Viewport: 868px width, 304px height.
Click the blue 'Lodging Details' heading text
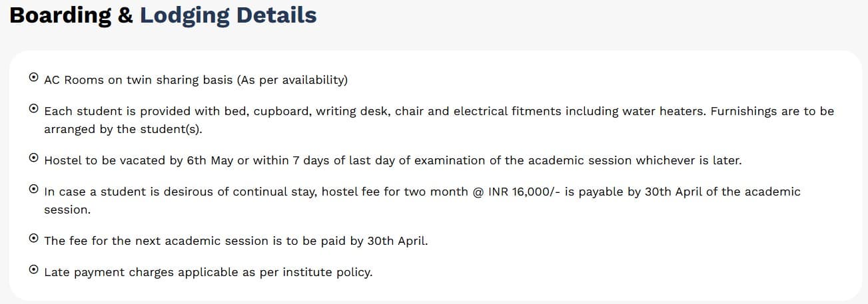coord(228,15)
